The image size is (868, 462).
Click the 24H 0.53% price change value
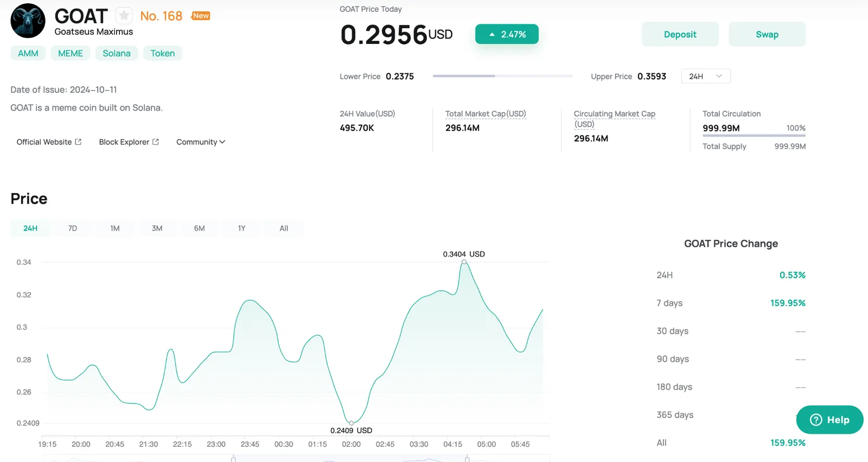(792, 275)
